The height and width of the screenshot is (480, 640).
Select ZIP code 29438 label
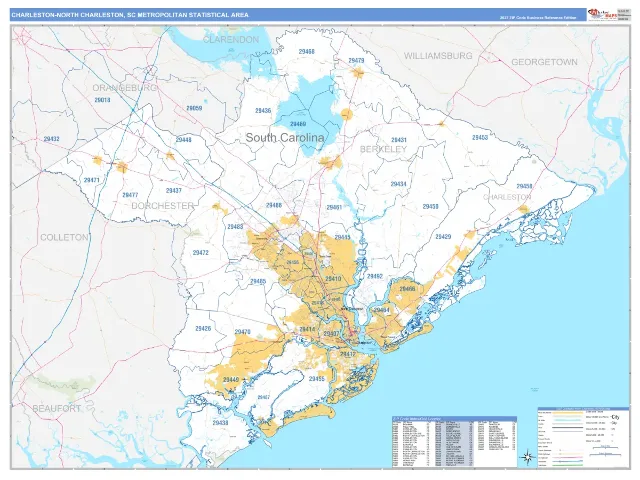pos(220,423)
